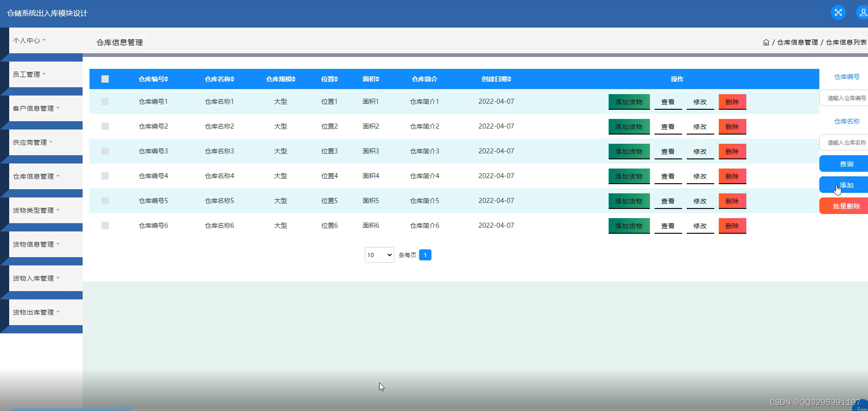Click 仓库信息管理 breadcrumb link

797,42
